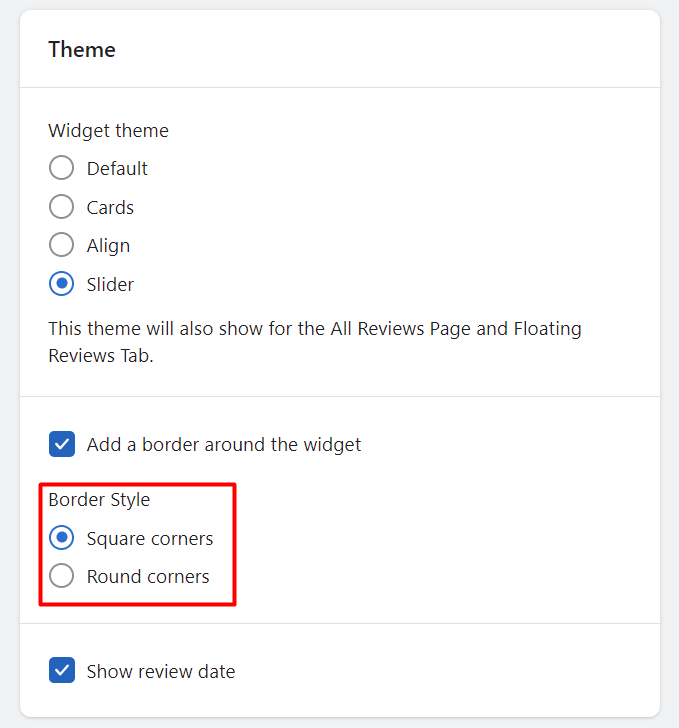Click "Add a border around the widget" text

pos(224,444)
